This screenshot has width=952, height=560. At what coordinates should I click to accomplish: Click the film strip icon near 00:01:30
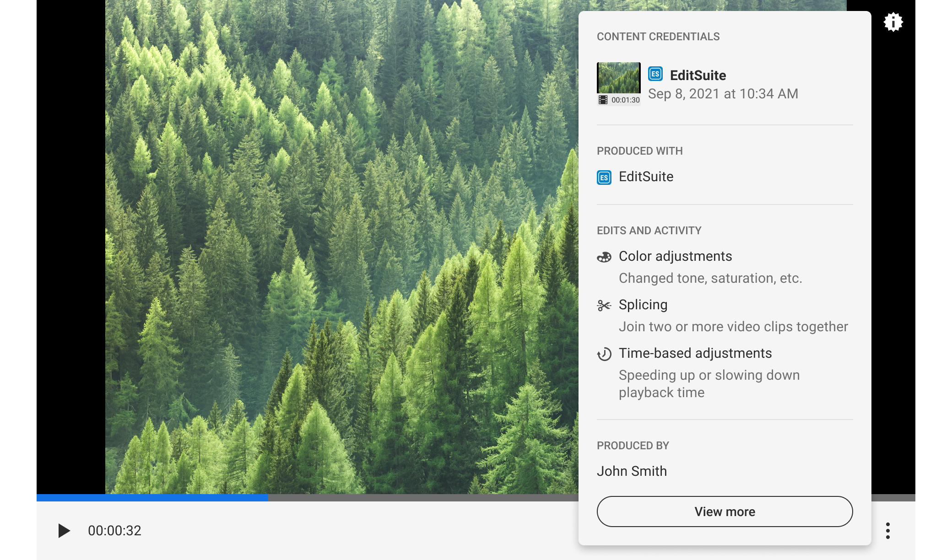tap(603, 100)
